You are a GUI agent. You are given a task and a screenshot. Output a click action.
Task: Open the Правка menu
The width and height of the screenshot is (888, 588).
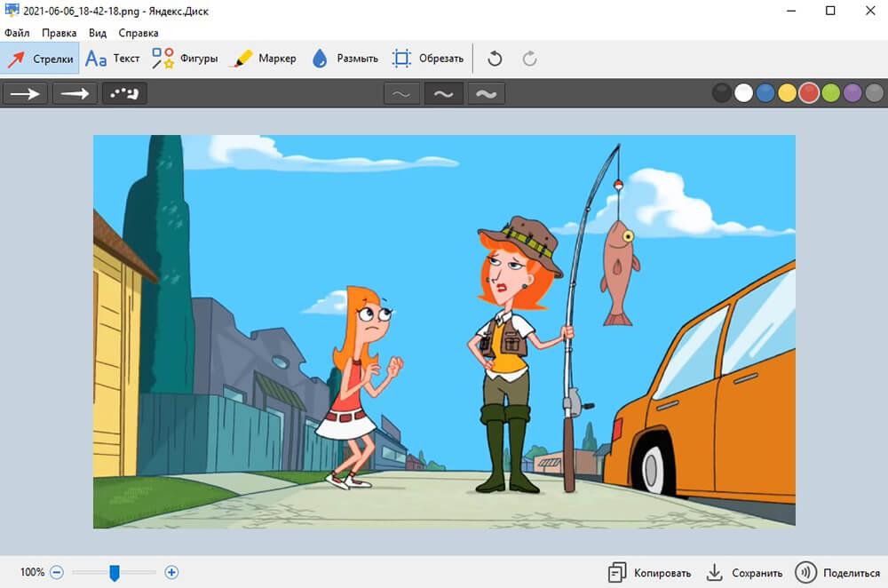click(59, 33)
